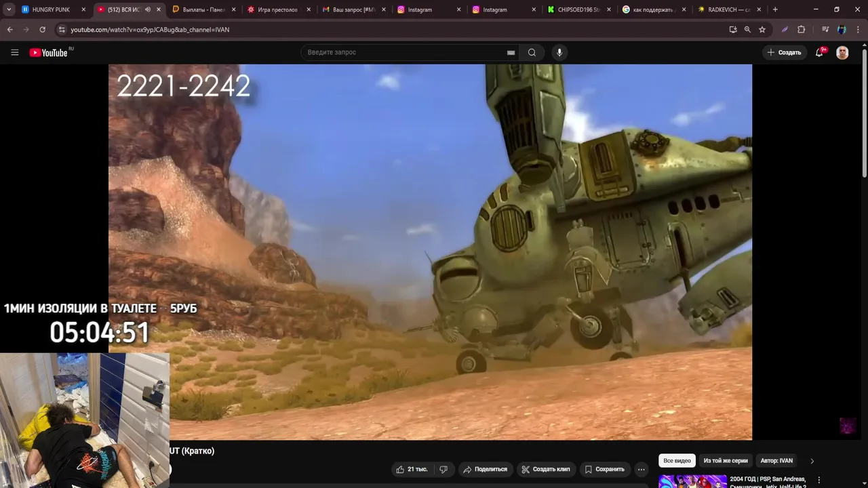Click Создать клип button
Viewport: 868px width, 488px height.
click(546, 469)
